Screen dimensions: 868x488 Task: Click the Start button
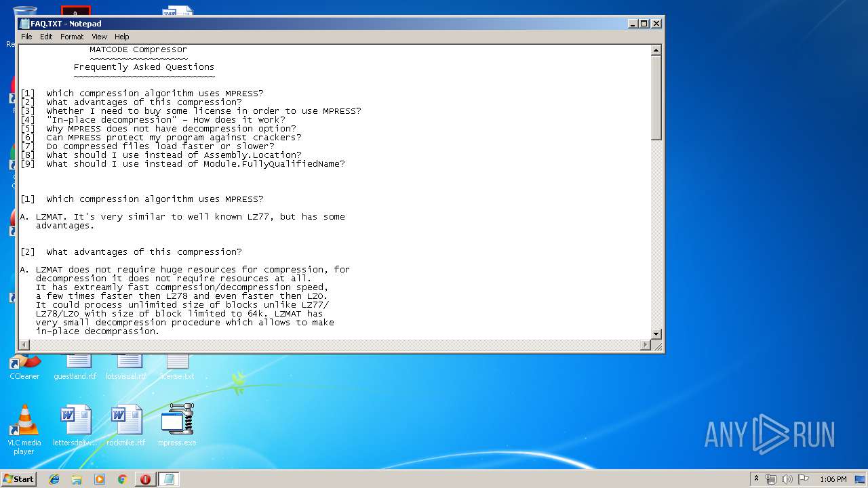[19, 479]
